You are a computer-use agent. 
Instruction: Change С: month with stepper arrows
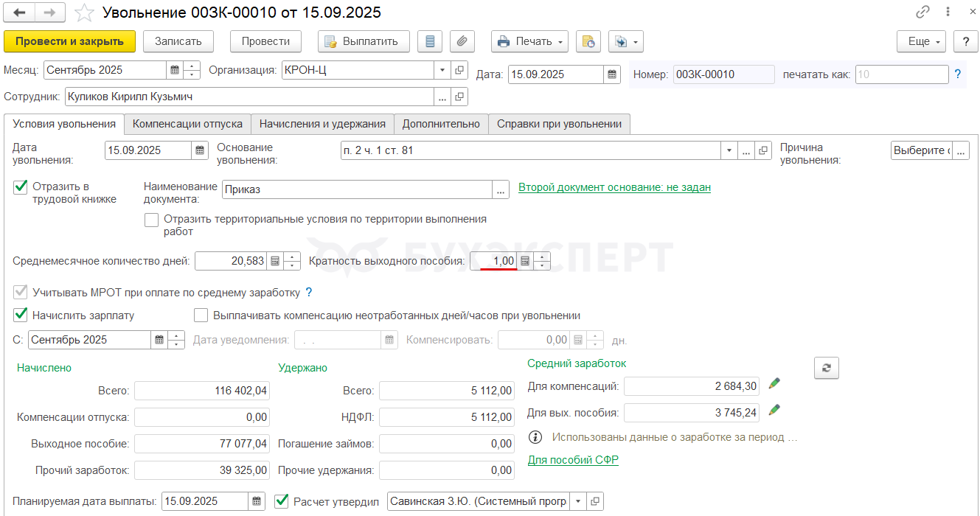(176, 340)
